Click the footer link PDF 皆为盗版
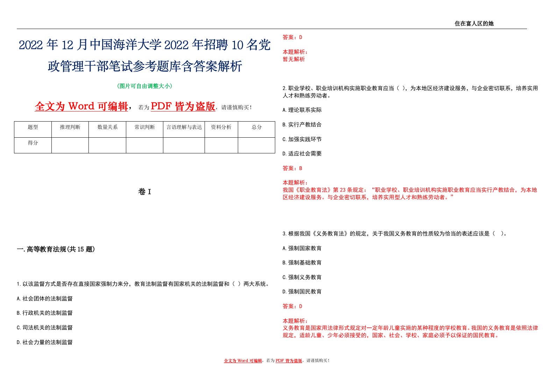The image size is (555, 392). (x=289, y=361)
